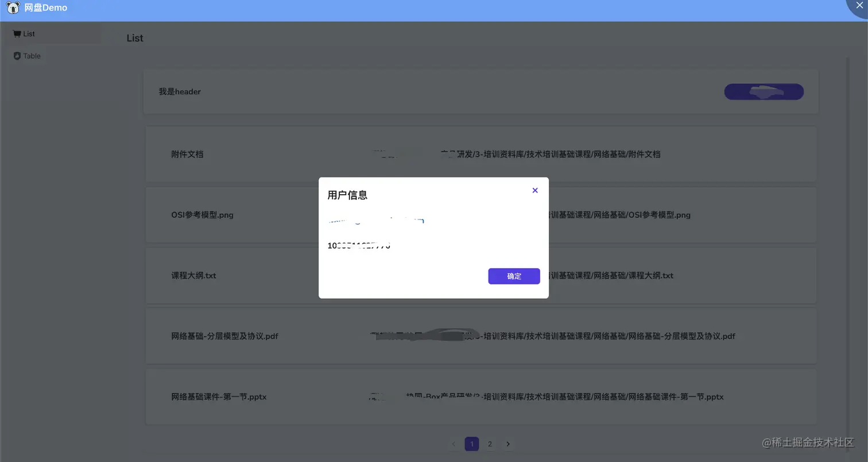Viewport: 868px width, 462px height.
Task: Click the X at the top-right window corner
Action: (x=858, y=6)
